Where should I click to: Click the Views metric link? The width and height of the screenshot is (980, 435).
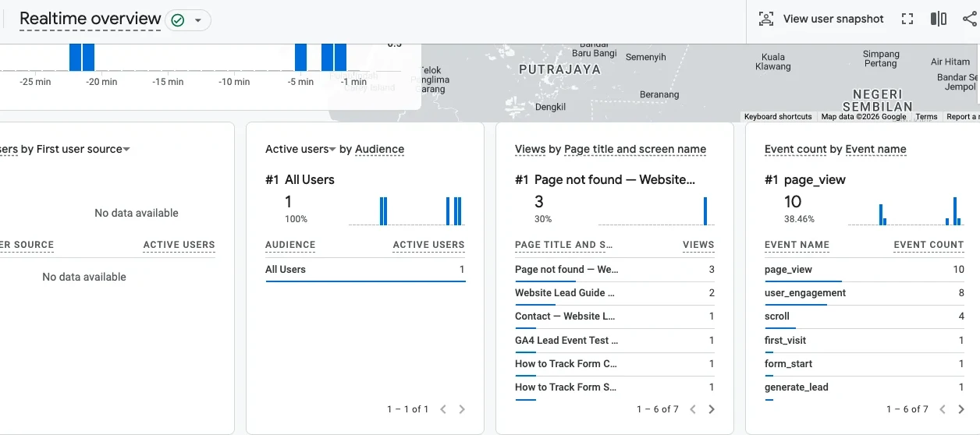click(x=530, y=149)
